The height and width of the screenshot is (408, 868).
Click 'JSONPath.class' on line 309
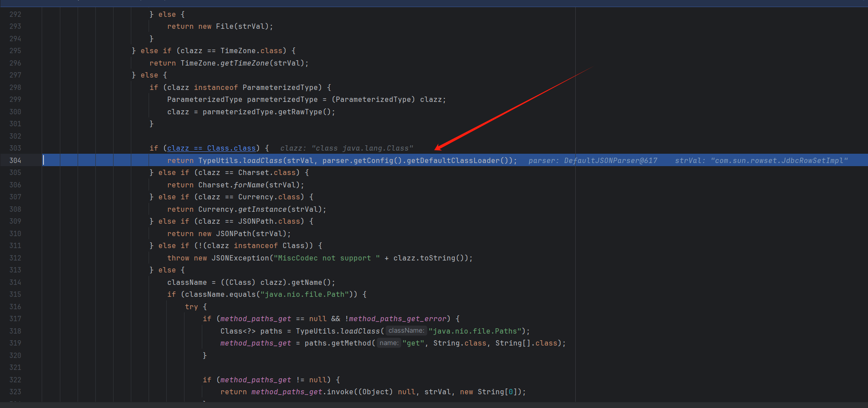pyautogui.click(x=269, y=221)
